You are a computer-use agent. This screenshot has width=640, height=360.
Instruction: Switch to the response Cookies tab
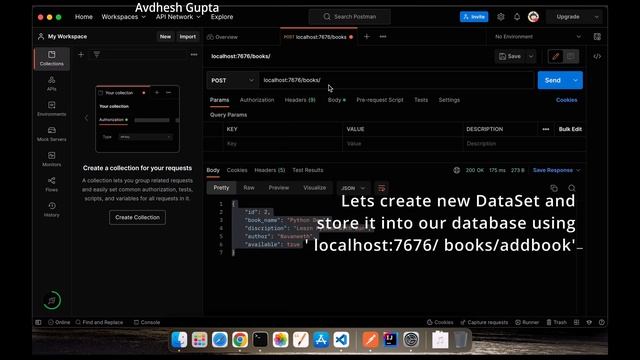[x=237, y=170]
